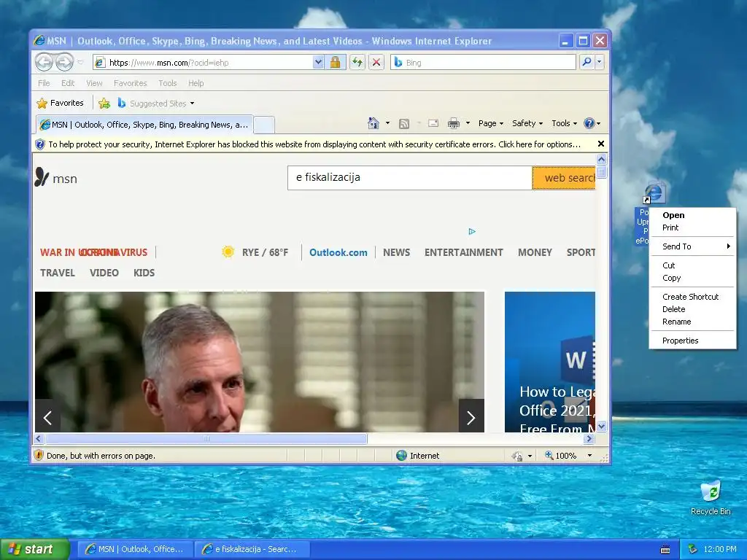Expand the Home button dropdown arrow
Screen dimensions: 747x560
point(387,123)
